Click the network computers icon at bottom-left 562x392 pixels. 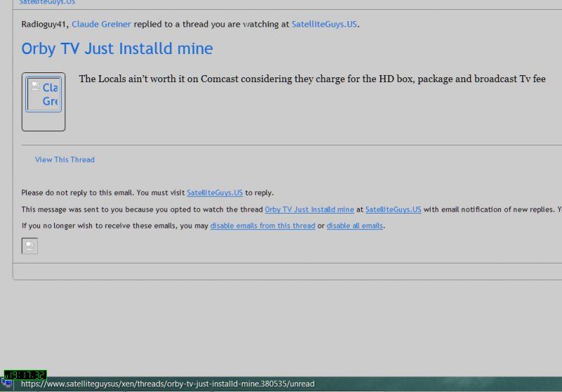(7, 384)
